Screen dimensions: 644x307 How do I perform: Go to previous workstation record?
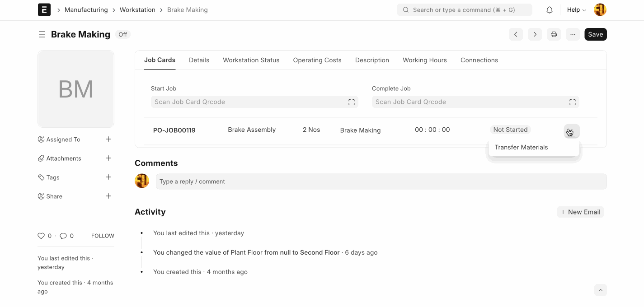(x=516, y=34)
